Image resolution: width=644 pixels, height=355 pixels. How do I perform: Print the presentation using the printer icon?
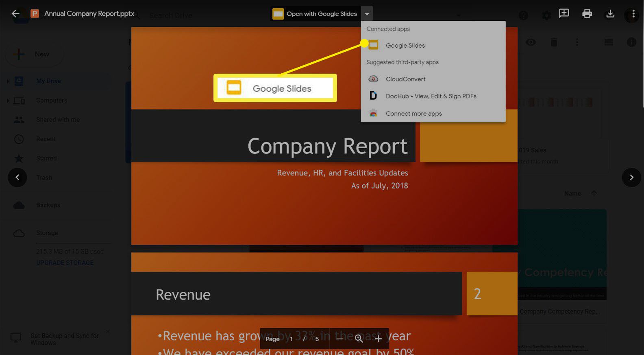(587, 14)
